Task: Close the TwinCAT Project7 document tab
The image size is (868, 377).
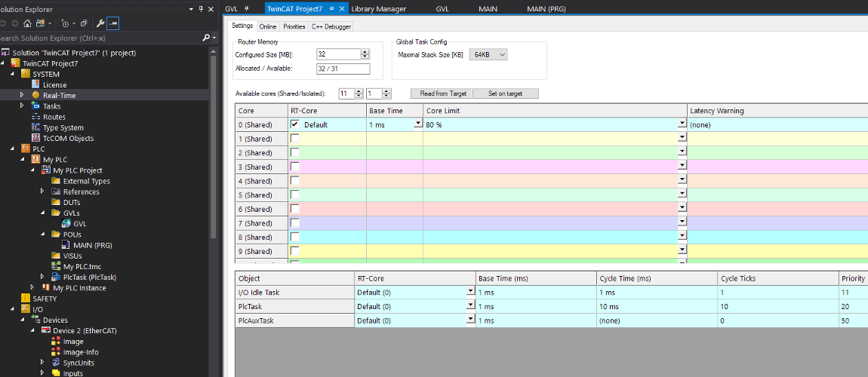Action: click(x=342, y=9)
